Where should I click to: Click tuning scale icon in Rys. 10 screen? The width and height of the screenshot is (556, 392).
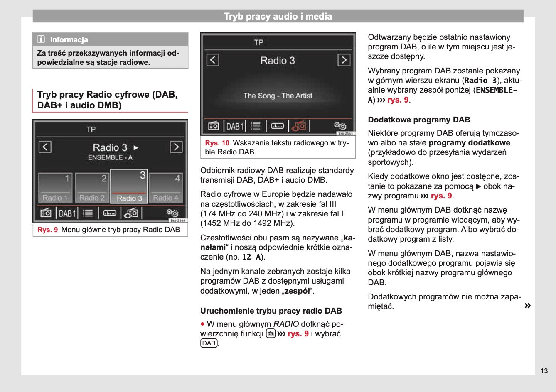pyautogui.click(x=277, y=126)
